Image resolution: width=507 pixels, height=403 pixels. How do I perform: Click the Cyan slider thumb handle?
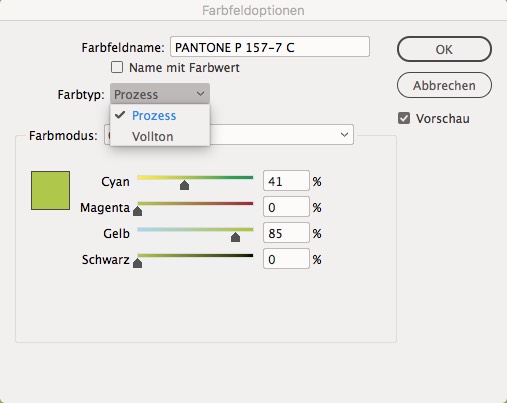[184, 185]
